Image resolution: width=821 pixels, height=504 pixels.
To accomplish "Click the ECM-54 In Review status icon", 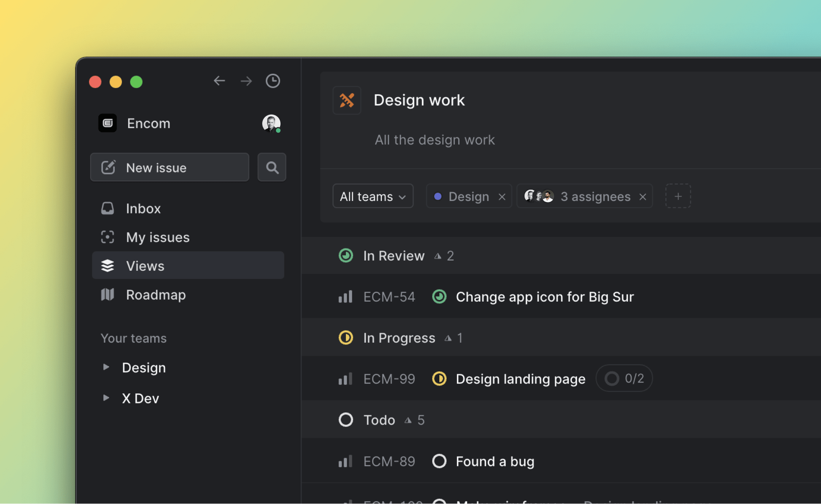I will coord(439,297).
